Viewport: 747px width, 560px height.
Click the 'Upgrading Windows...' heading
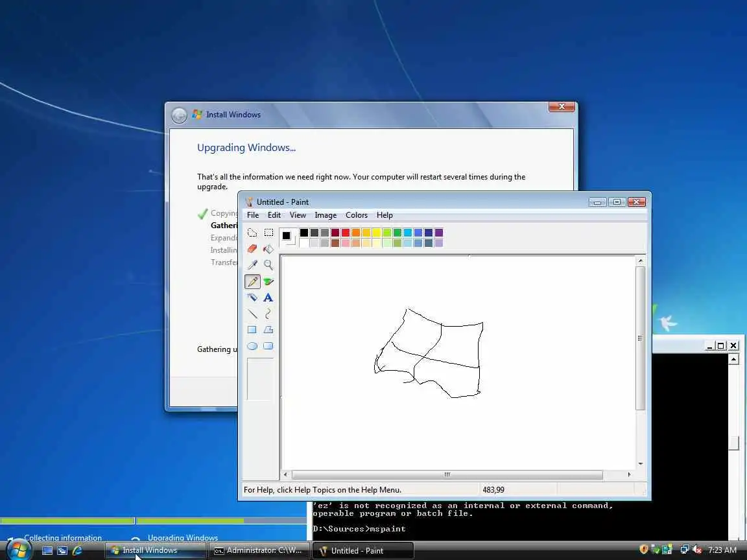(246, 148)
